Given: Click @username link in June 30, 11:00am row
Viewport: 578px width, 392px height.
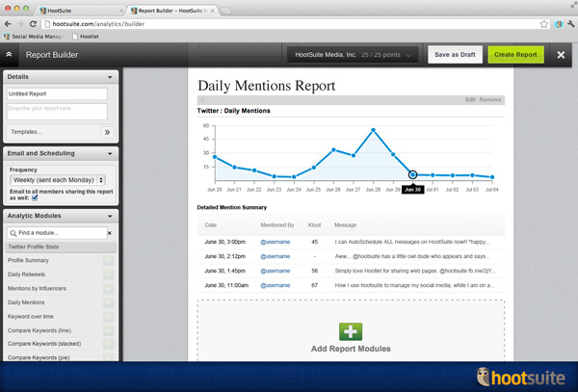Looking at the screenshot, I should coord(275,285).
